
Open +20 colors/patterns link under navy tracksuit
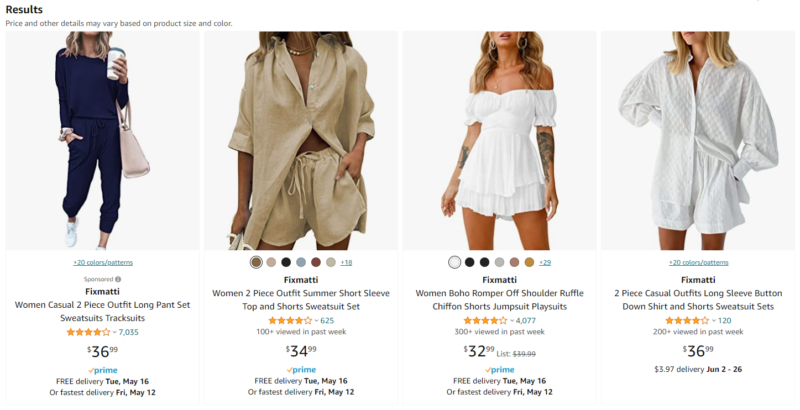(103, 262)
